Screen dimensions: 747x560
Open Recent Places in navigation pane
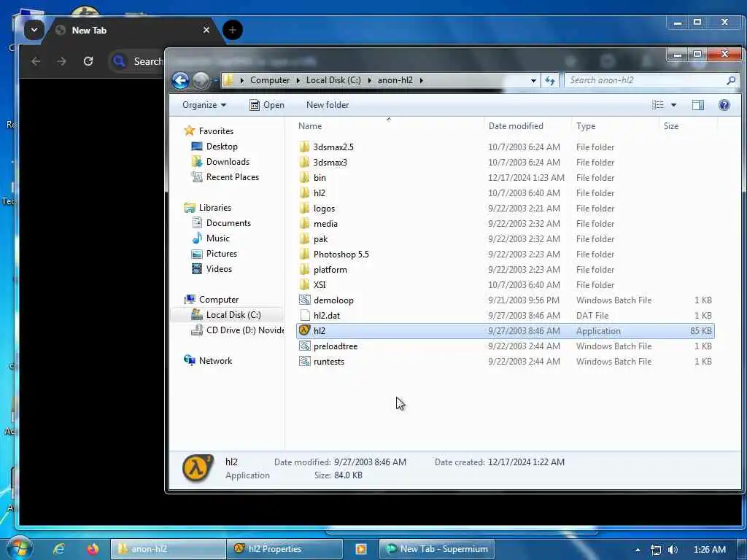click(x=232, y=177)
